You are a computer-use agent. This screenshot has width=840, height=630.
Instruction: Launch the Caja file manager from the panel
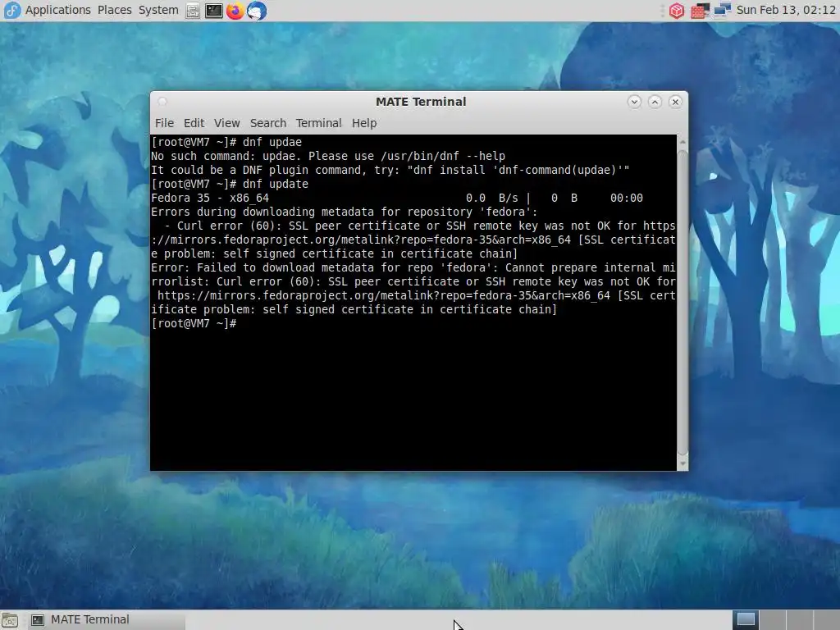(x=193, y=11)
